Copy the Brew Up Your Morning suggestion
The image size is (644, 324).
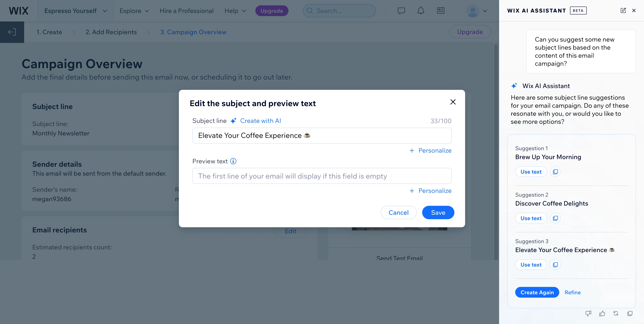[555, 172]
